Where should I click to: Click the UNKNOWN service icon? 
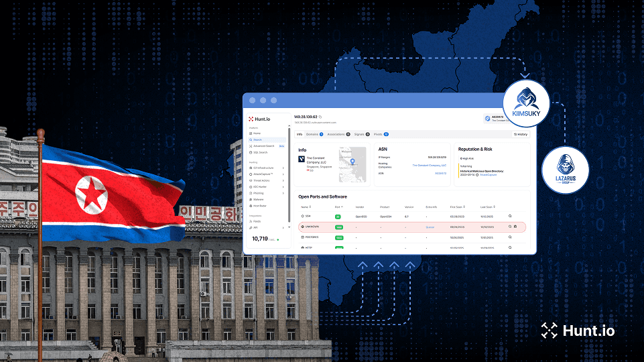tap(303, 227)
